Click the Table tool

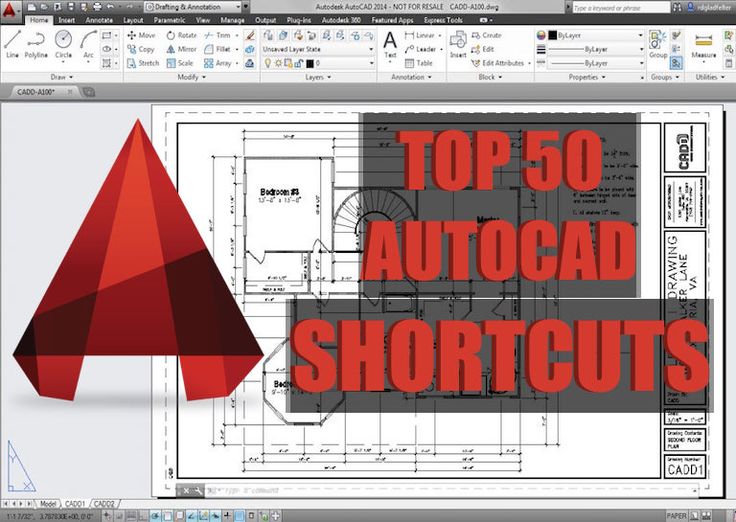coord(418,63)
